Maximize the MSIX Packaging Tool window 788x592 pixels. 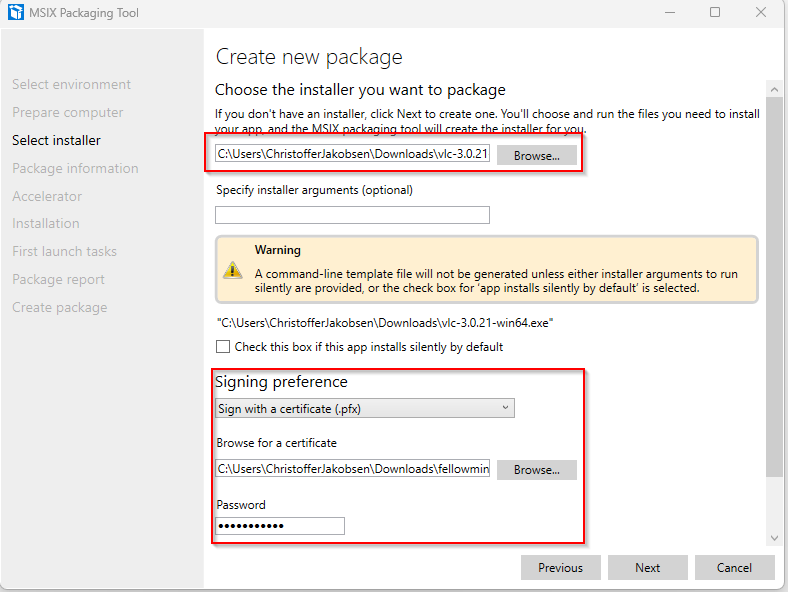point(715,13)
